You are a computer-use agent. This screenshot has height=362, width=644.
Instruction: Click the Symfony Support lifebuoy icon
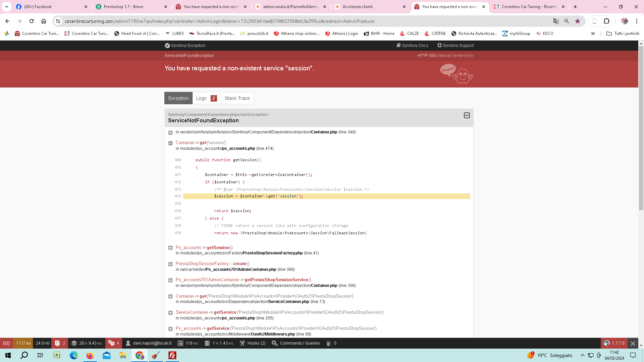point(439,45)
